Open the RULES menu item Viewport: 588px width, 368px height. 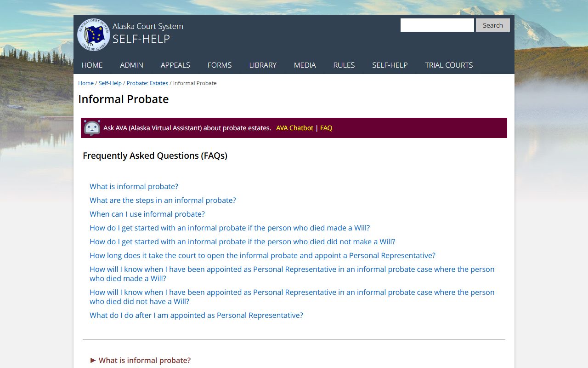point(344,65)
